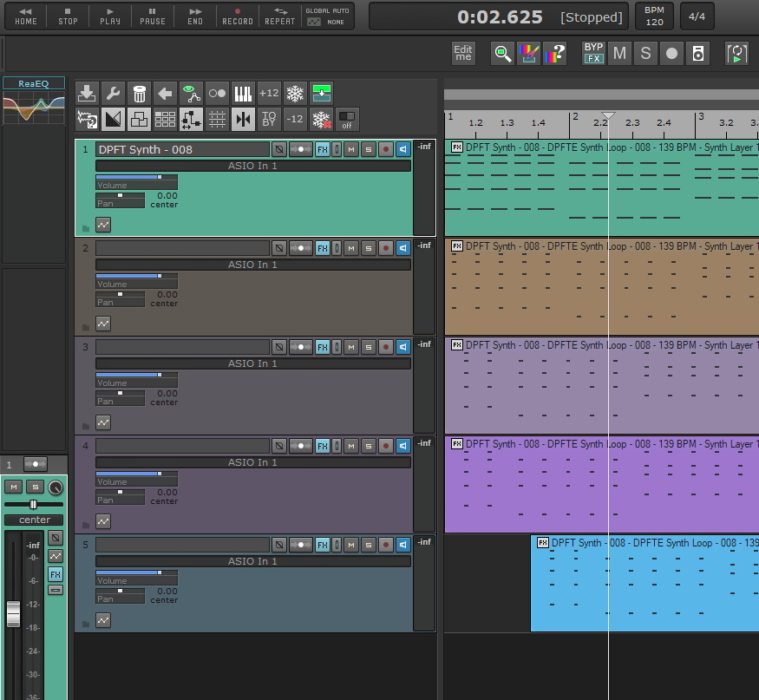The width and height of the screenshot is (759, 700).
Task: Open ASIO In 1 input menu on track 1
Action: click(252, 166)
